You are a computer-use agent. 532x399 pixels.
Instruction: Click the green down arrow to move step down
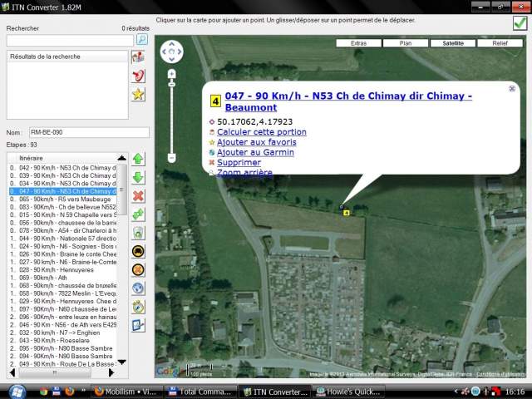[x=138, y=177]
